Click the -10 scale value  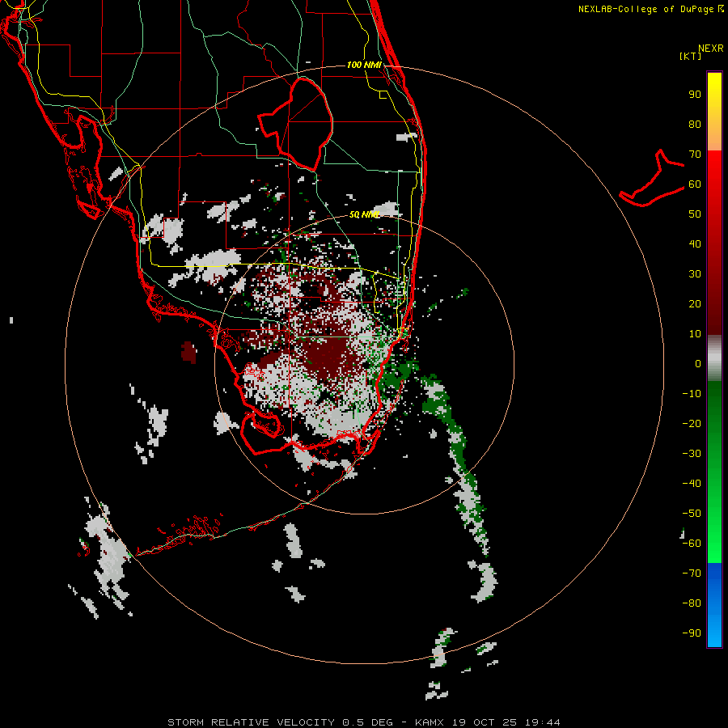[692, 394]
